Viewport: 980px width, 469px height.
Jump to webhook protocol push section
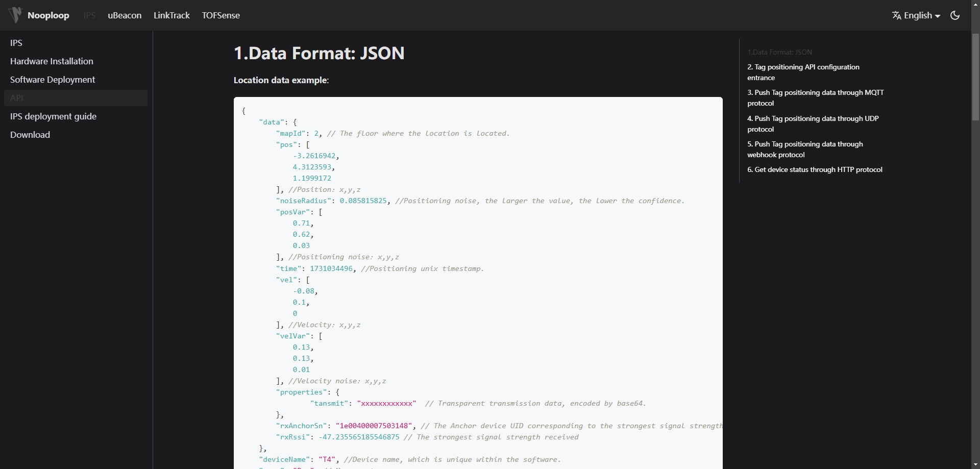[805, 150]
